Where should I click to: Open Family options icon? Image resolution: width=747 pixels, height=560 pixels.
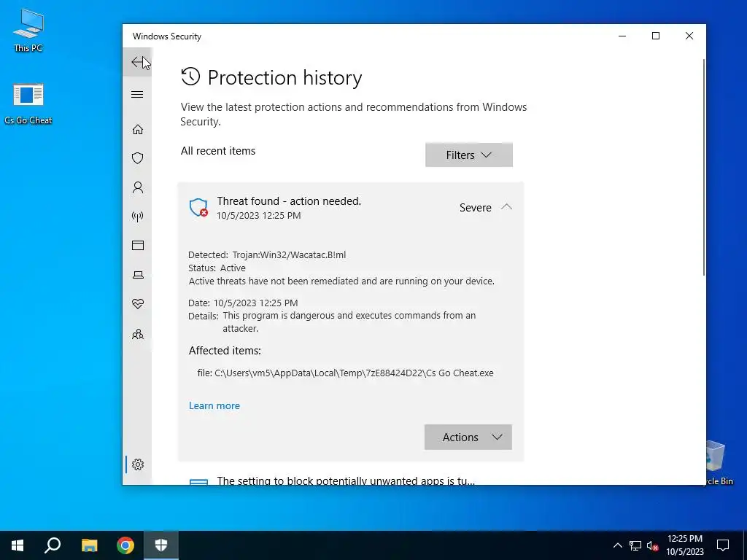tap(138, 334)
